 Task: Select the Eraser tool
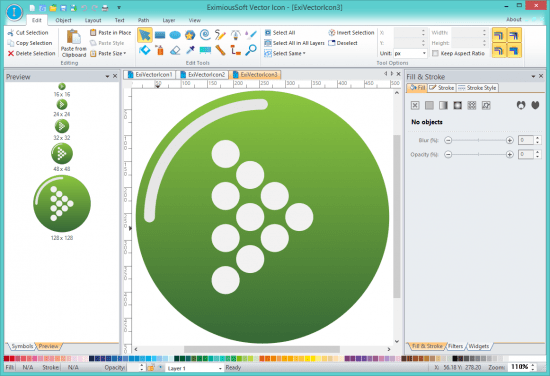175,50
